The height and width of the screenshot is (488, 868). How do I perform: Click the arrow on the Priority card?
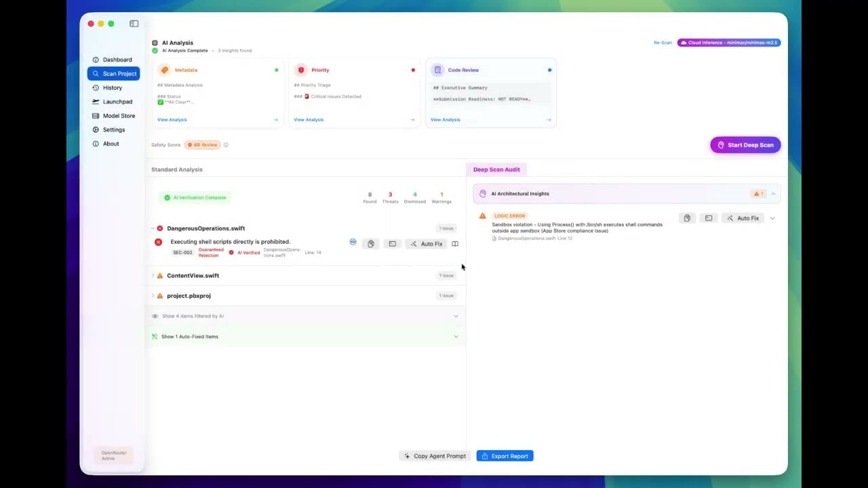pyautogui.click(x=412, y=120)
